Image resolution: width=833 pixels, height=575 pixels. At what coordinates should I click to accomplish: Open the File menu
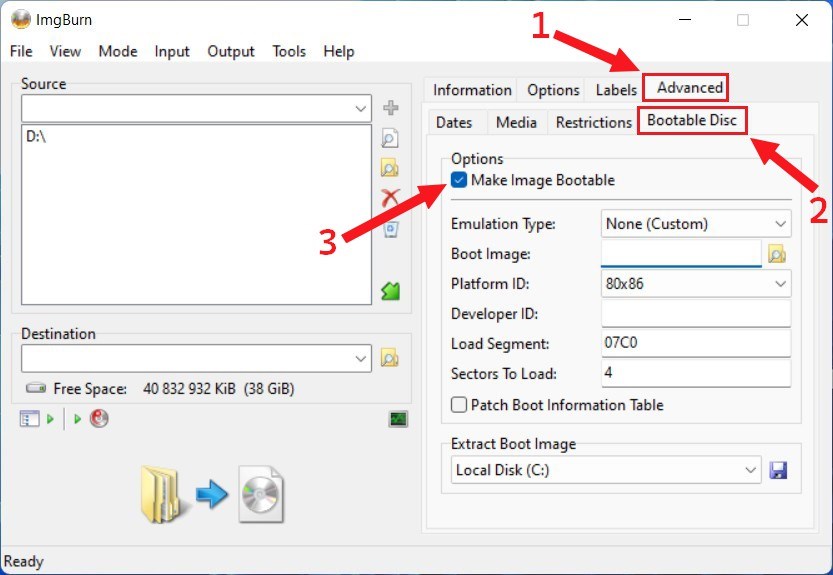[x=21, y=52]
